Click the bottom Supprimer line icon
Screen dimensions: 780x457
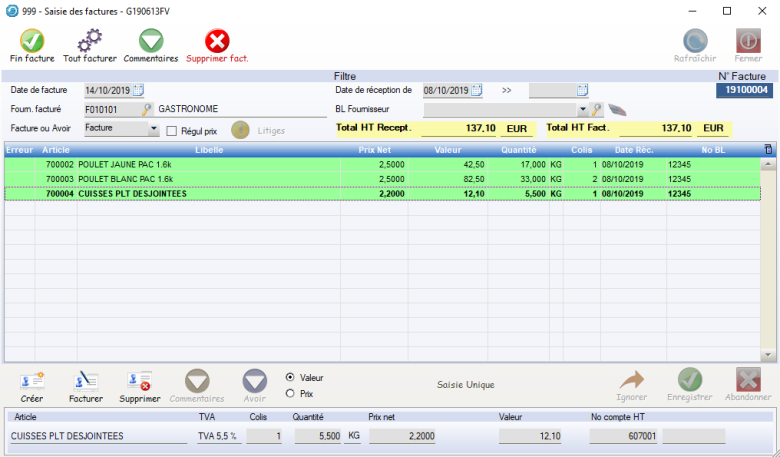(x=139, y=380)
